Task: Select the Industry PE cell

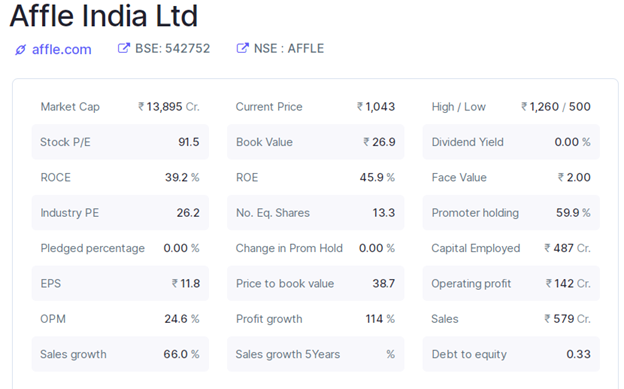Action: 120,213
